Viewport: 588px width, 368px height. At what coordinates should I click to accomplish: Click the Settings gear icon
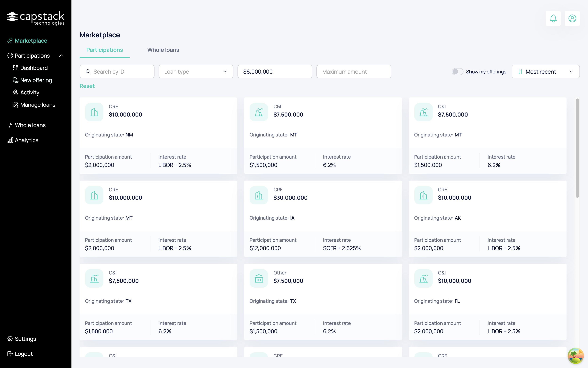pos(10,339)
